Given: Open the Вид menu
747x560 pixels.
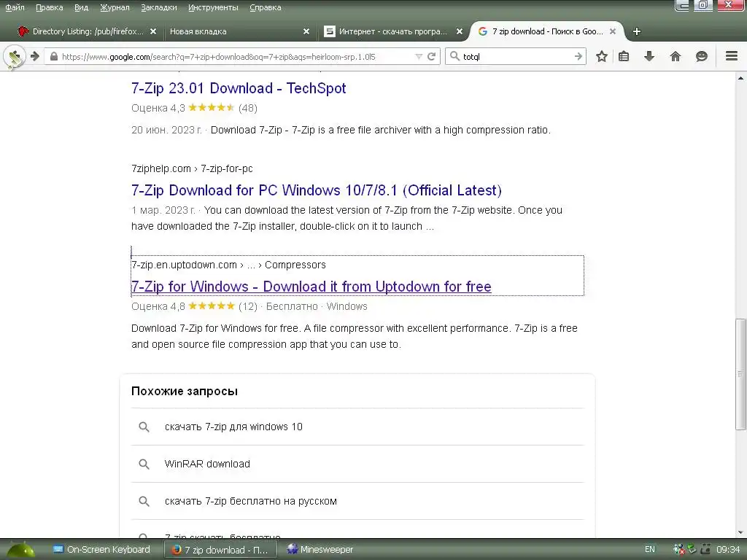Looking at the screenshot, I should click(82, 7).
